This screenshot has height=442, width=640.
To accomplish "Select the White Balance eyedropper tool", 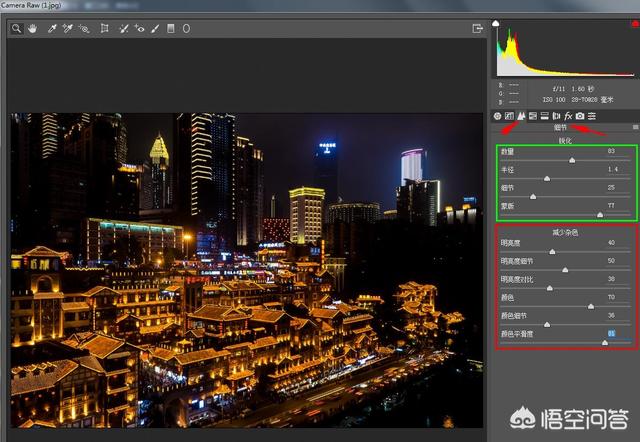I will [x=52, y=29].
